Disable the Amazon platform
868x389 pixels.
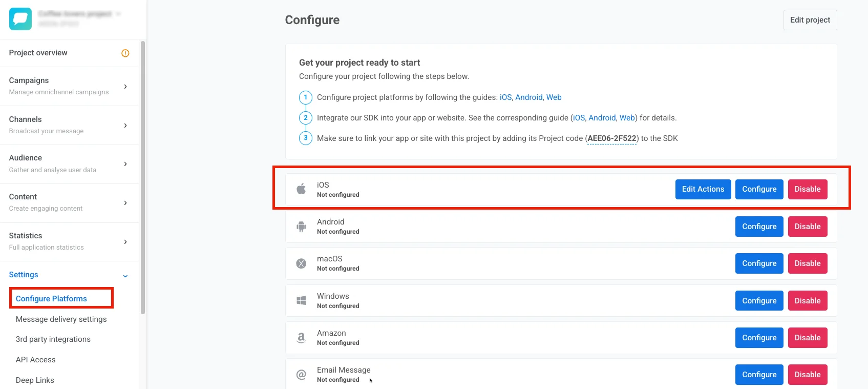point(808,338)
